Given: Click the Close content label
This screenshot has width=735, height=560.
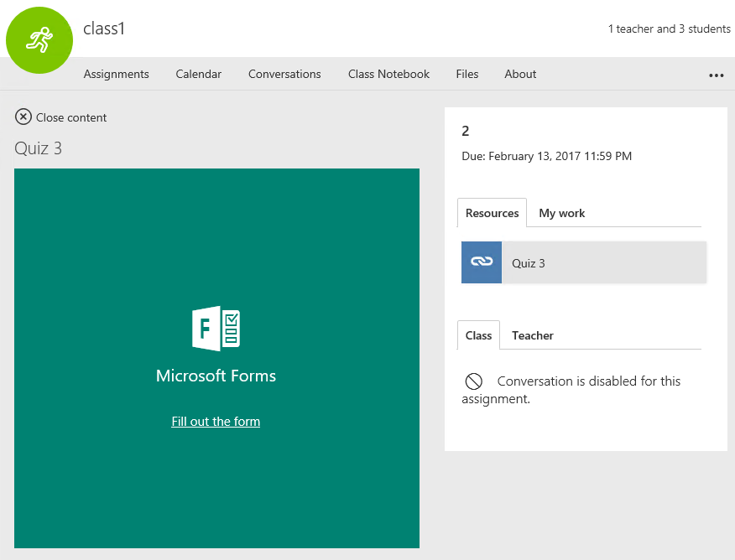Looking at the screenshot, I should tap(71, 117).
